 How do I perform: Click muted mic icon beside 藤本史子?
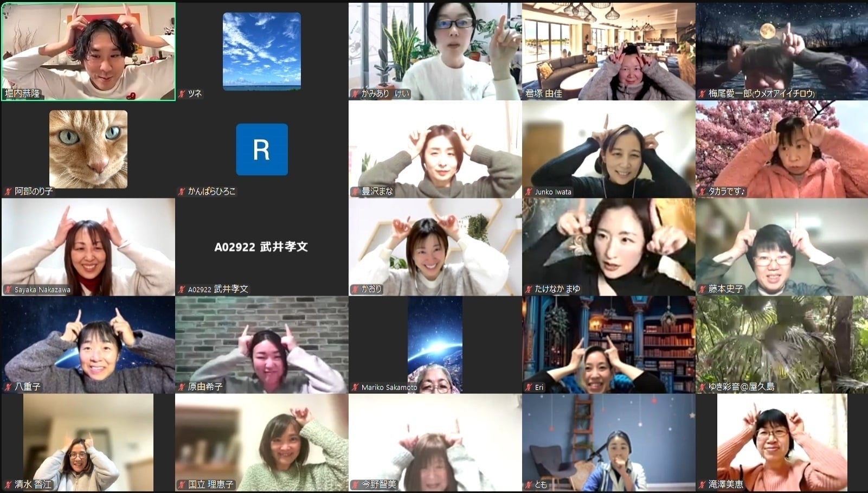(702, 290)
